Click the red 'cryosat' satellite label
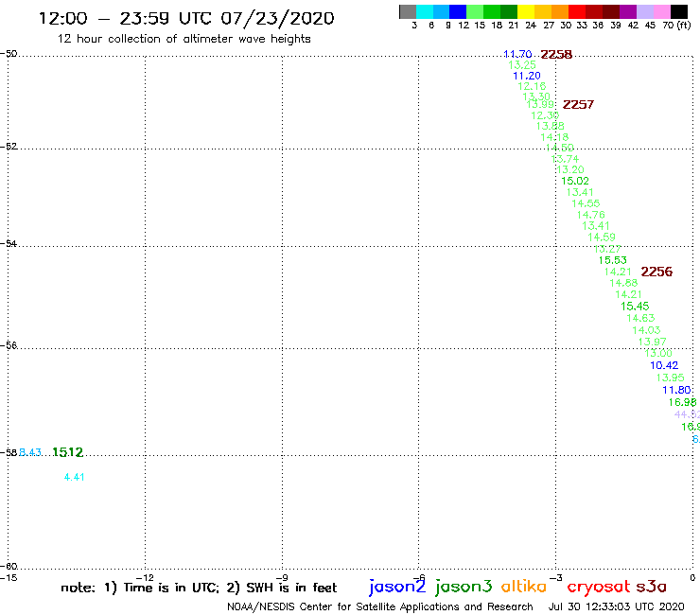This screenshot has width=700, height=615. pos(599,587)
